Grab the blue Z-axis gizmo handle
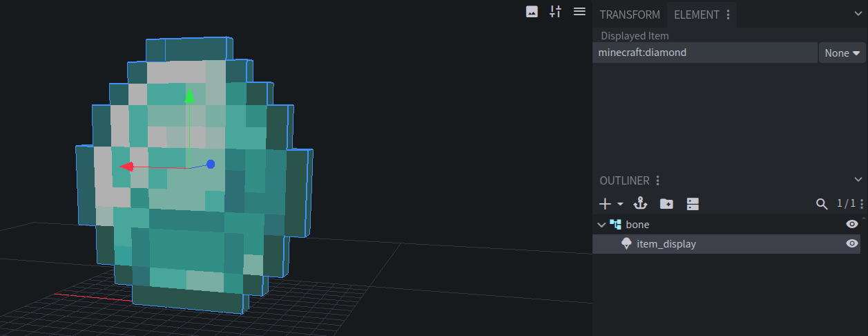 [x=211, y=165]
